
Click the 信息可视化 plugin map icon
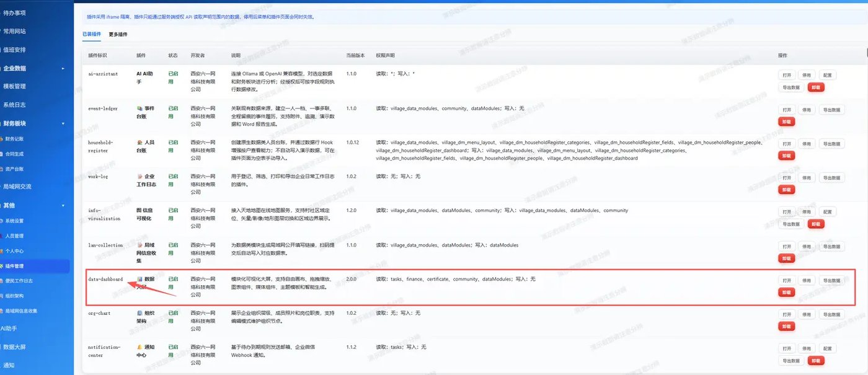pyautogui.click(x=139, y=211)
